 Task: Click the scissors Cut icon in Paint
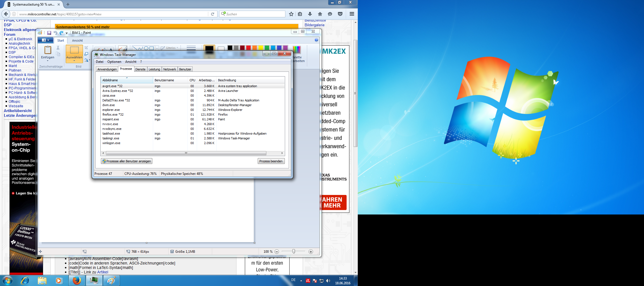(58, 48)
